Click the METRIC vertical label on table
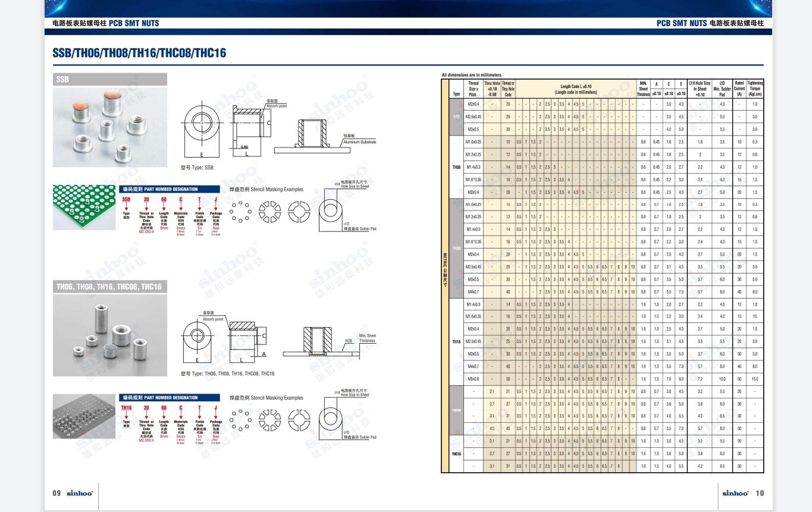The height and width of the screenshot is (512, 812). tap(445, 271)
